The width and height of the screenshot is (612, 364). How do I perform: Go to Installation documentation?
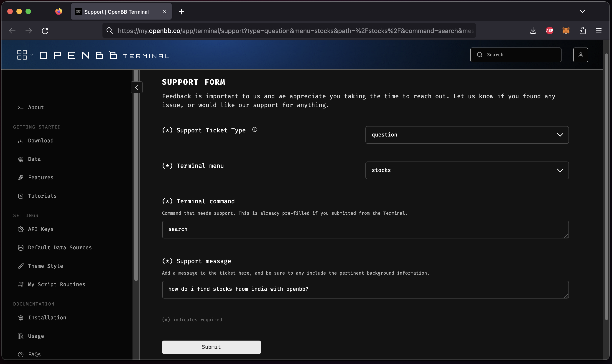pos(47,318)
